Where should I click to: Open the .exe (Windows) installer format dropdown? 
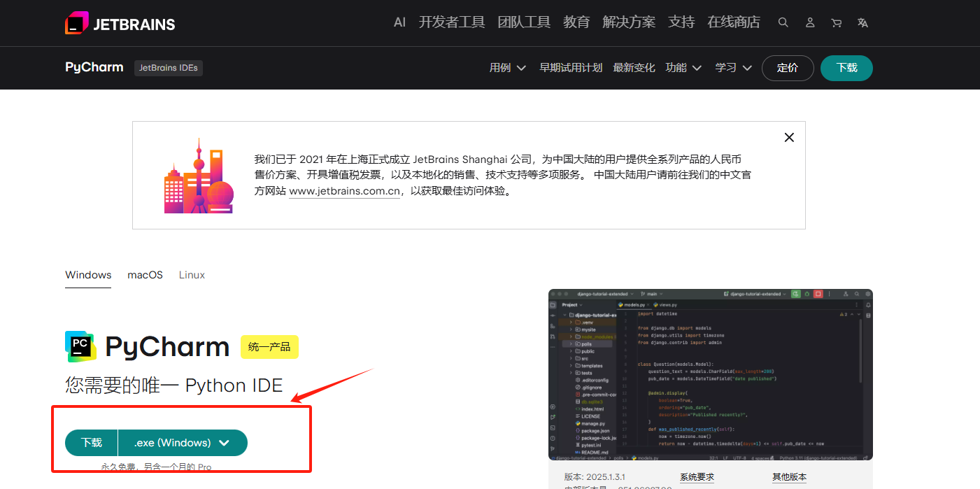pyautogui.click(x=183, y=443)
